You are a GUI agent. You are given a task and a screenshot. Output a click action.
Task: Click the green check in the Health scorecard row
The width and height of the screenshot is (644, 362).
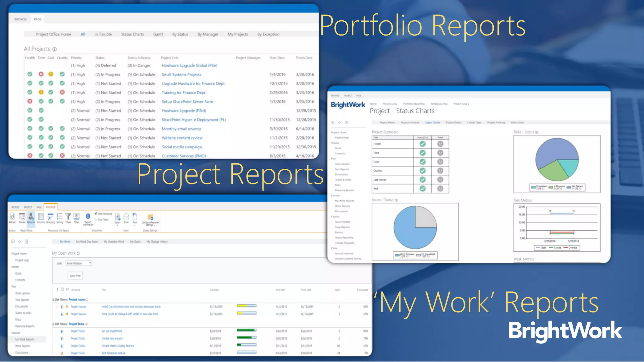423,144
